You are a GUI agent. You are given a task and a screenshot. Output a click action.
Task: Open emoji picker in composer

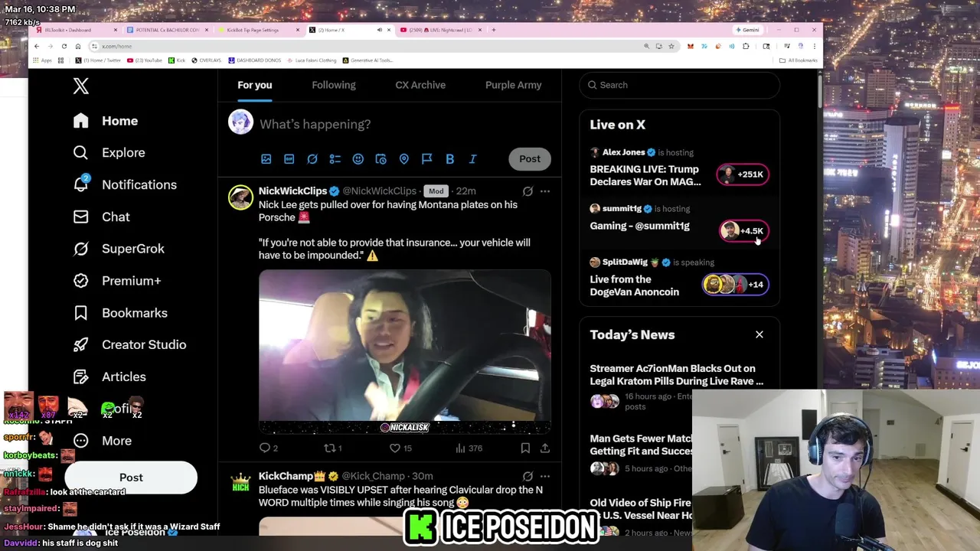(358, 158)
